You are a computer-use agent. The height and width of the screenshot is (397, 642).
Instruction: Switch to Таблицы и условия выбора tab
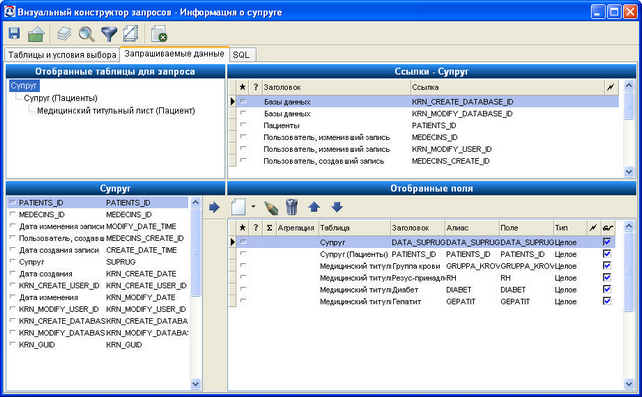point(62,55)
